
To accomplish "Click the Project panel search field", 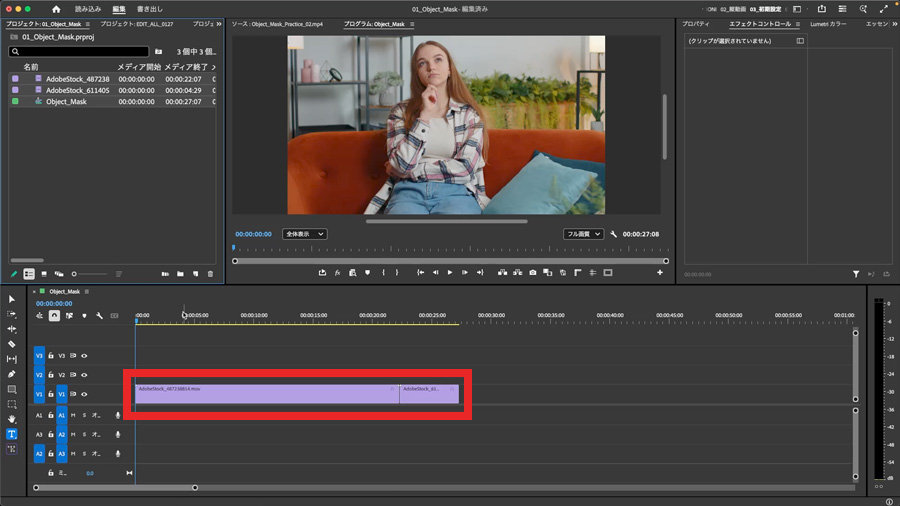I will click(x=79, y=52).
